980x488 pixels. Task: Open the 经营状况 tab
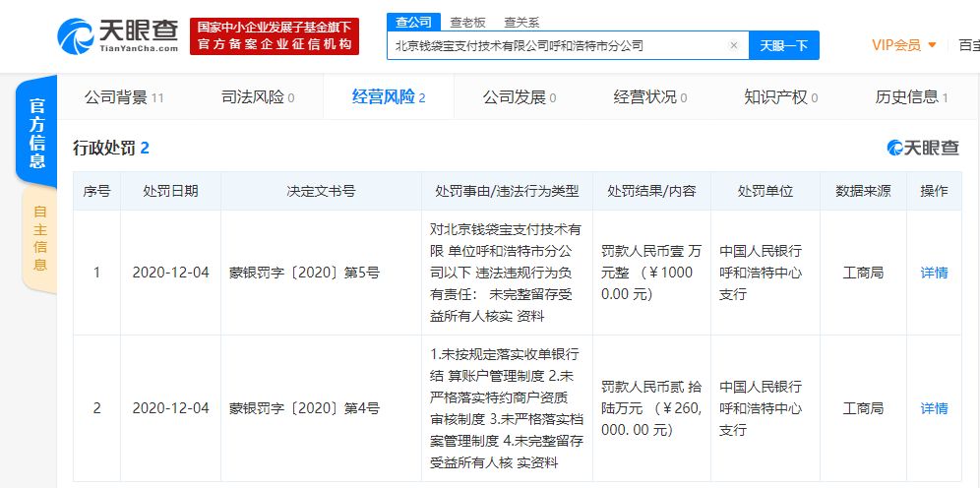(650, 97)
